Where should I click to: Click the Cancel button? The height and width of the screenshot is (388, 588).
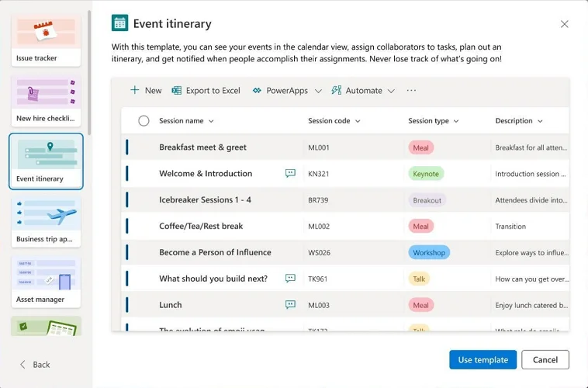tap(545, 359)
